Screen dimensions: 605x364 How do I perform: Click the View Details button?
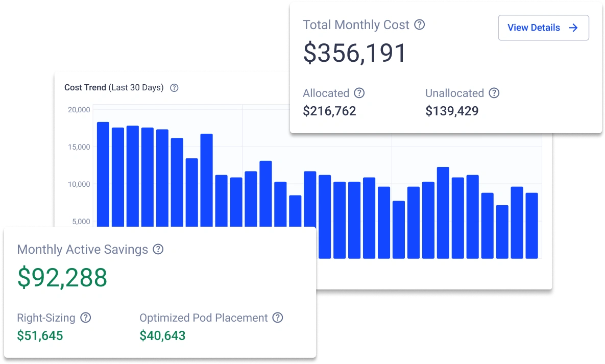point(543,28)
